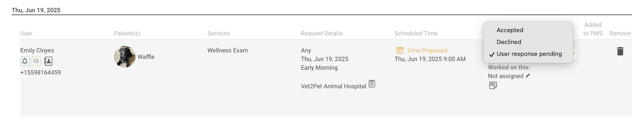Click the pencil edit icon beside Not assigned
644x127 pixels.
click(528, 76)
